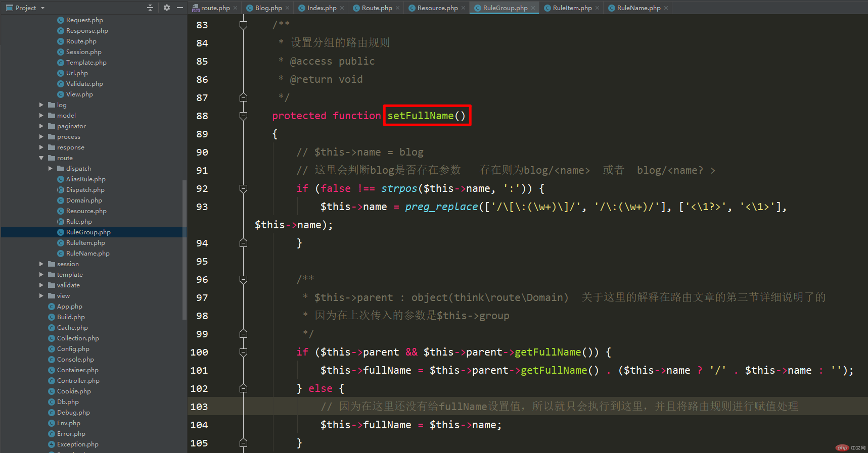868x453 pixels.
Task: Open Config.php file
Action: pos(73,348)
